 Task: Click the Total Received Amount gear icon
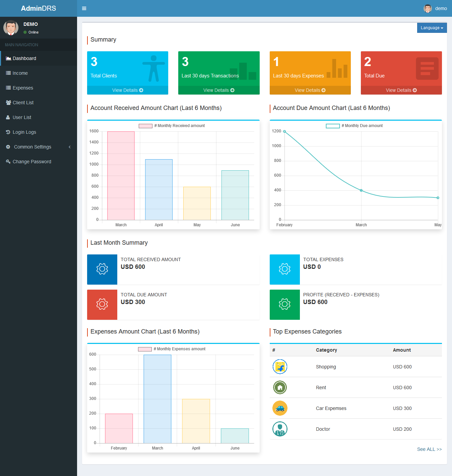102,269
